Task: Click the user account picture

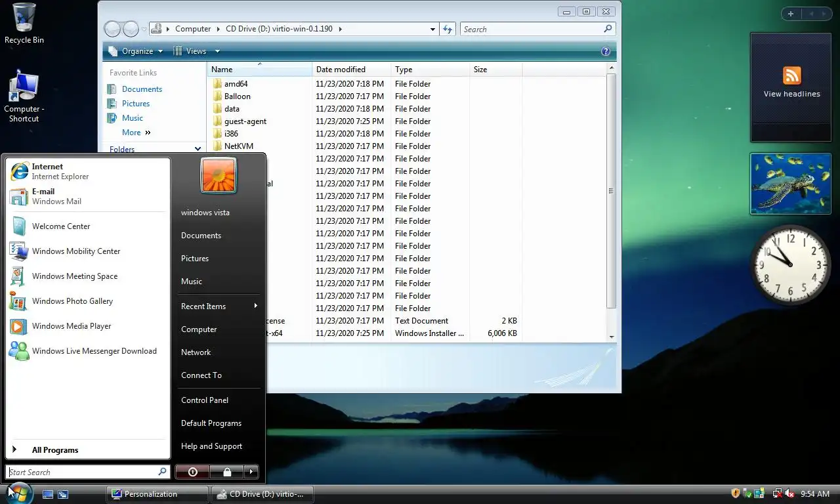Action: (219, 175)
